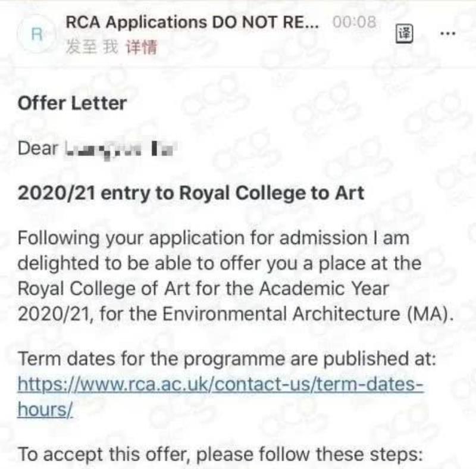The width and height of the screenshot is (476, 469).
Task: Tap 'delighted to be able to offer' line
Action: (219, 264)
